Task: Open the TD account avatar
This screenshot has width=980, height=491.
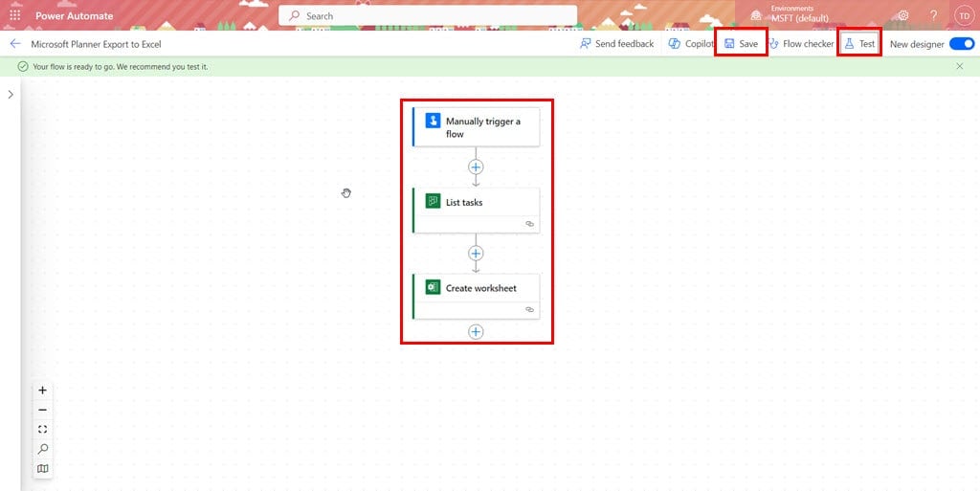Action: [965, 15]
